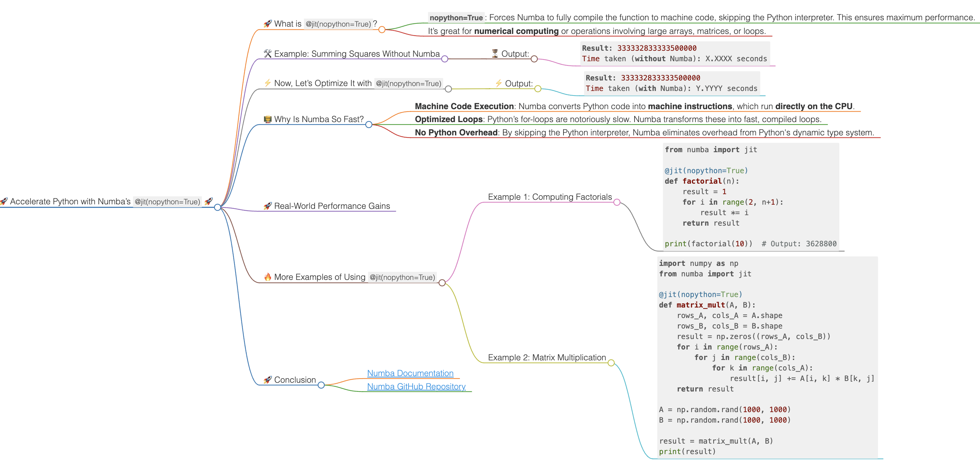The image size is (980, 466).
Task: Select 'Example 2: Matrix Multiplication' label
Action: [x=547, y=357]
